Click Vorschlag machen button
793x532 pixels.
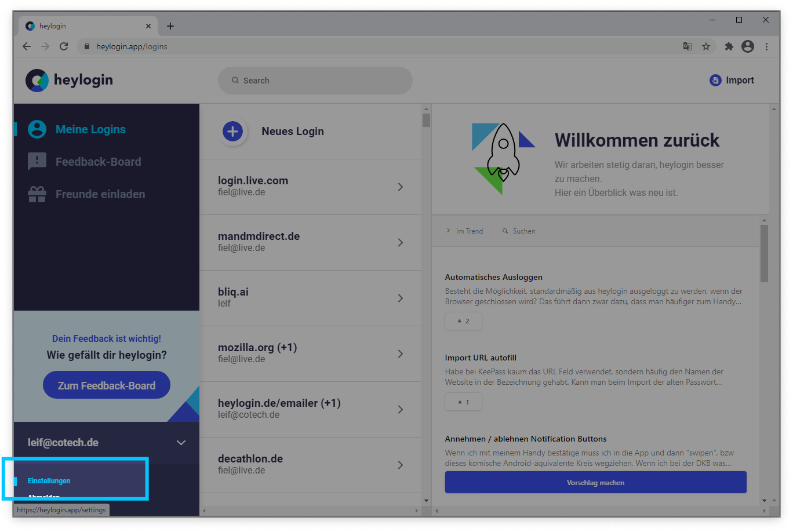coord(595,482)
